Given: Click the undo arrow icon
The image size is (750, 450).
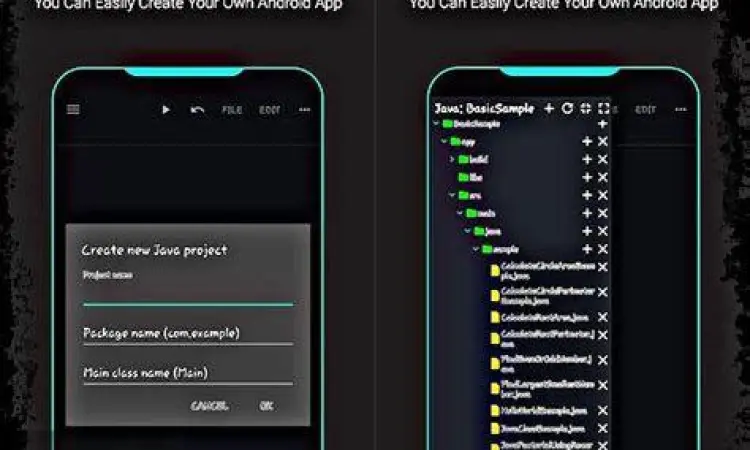Looking at the screenshot, I should click(197, 110).
